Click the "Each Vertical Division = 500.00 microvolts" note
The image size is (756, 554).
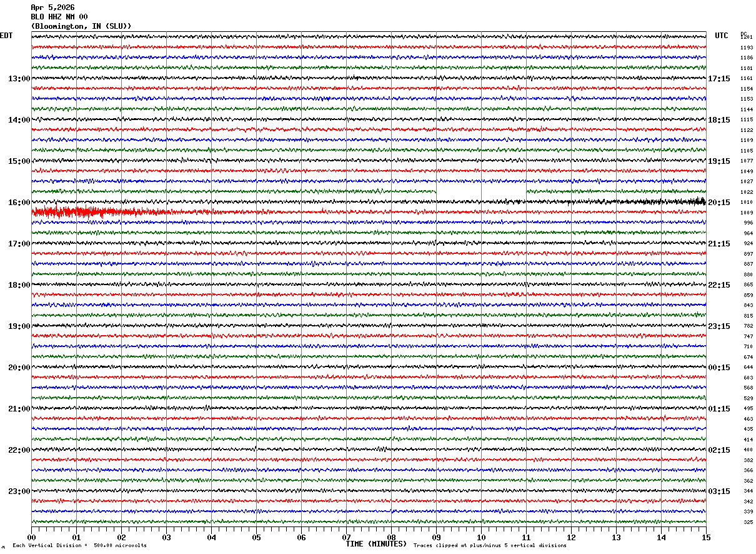coord(79,546)
